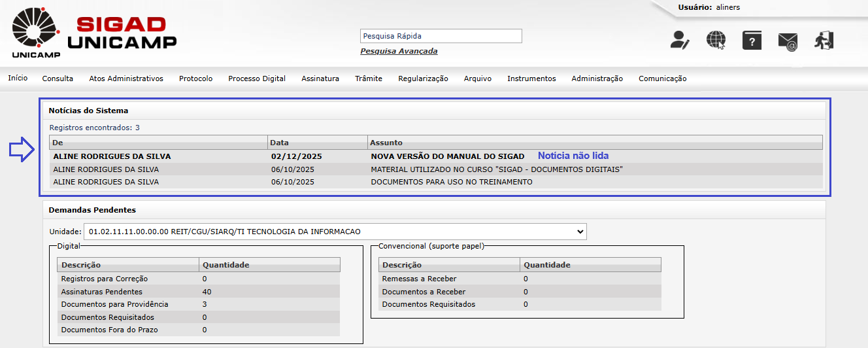Go to Início in the menu bar
Viewport: 868px width, 348px height.
coord(18,78)
